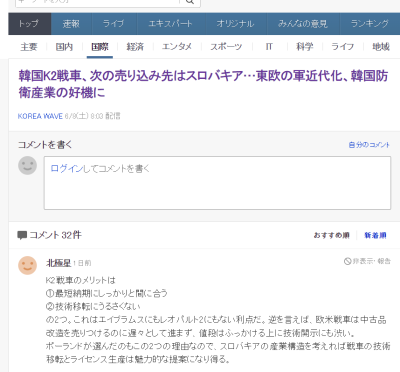Open the みんなの意見 tab
The width and height of the screenshot is (400, 372).
303,24
